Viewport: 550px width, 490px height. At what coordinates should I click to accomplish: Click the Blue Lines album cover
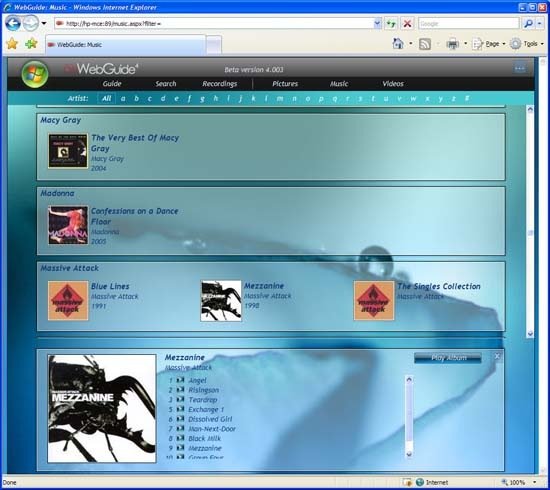pyautogui.click(x=68, y=301)
